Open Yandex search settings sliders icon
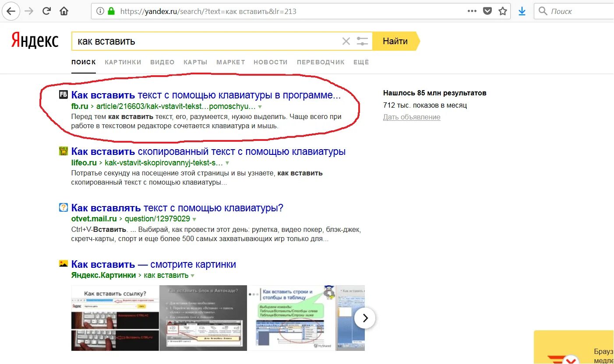Viewport: 614px width, 364px height. click(362, 41)
